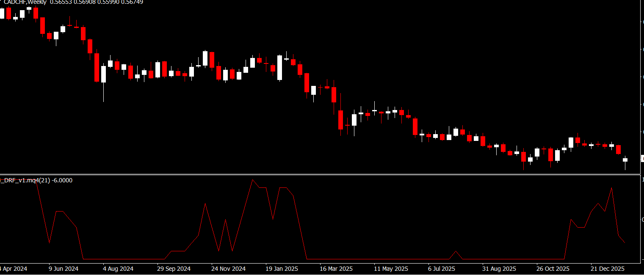Select the 4 Aug 2024 date label

pyautogui.click(x=118, y=269)
